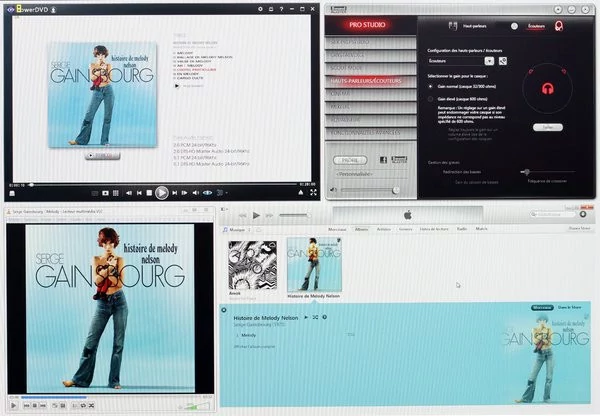600x416 pixels.
Task: Skip to previous chapter in PowerDVD
Action: [x=139, y=193]
